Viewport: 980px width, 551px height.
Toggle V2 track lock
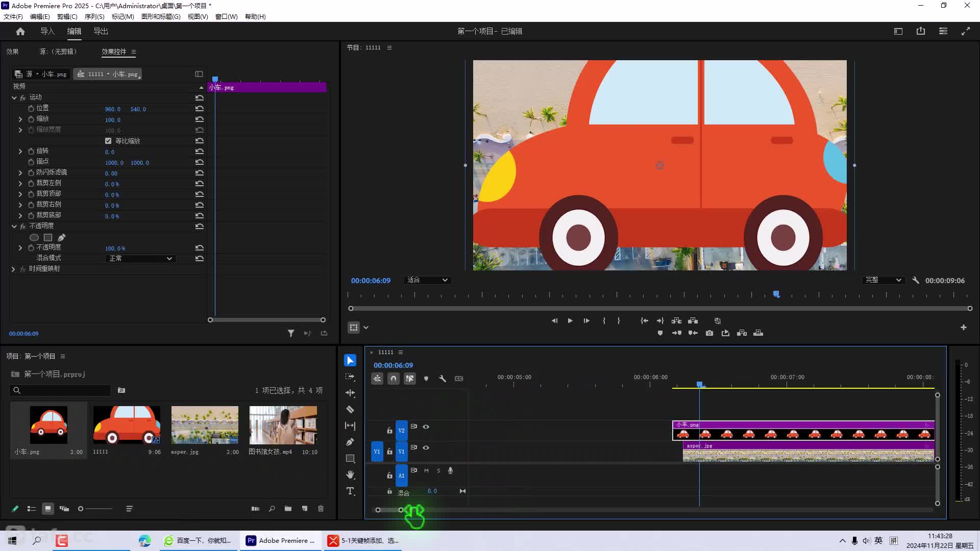389,431
